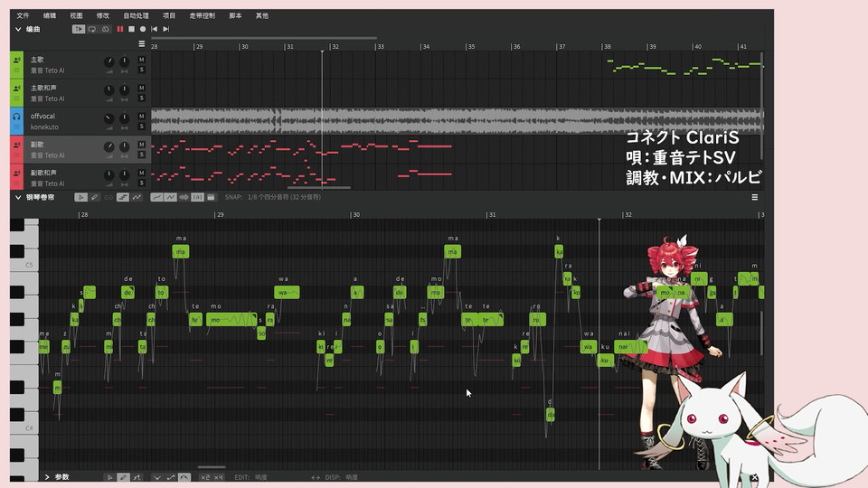Open the 自动处理 menu
The image size is (868, 488).
click(x=137, y=15)
